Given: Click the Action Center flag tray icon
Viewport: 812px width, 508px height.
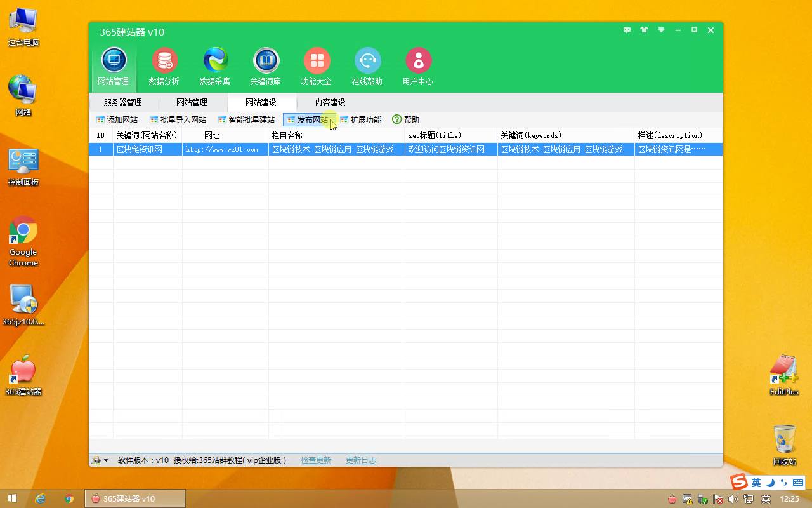Looking at the screenshot, I should click(718, 499).
